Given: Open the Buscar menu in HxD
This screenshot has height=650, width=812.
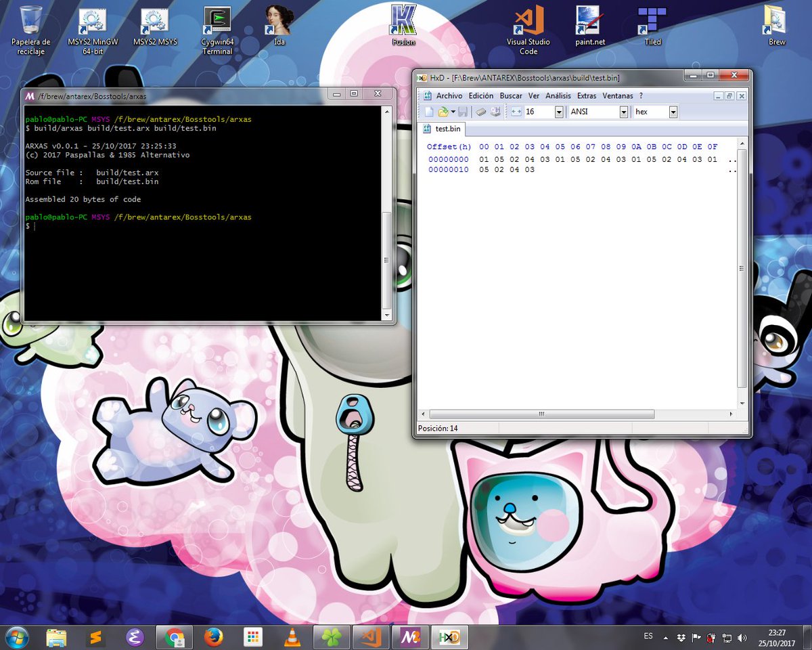Looking at the screenshot, I should pos(511,96).
